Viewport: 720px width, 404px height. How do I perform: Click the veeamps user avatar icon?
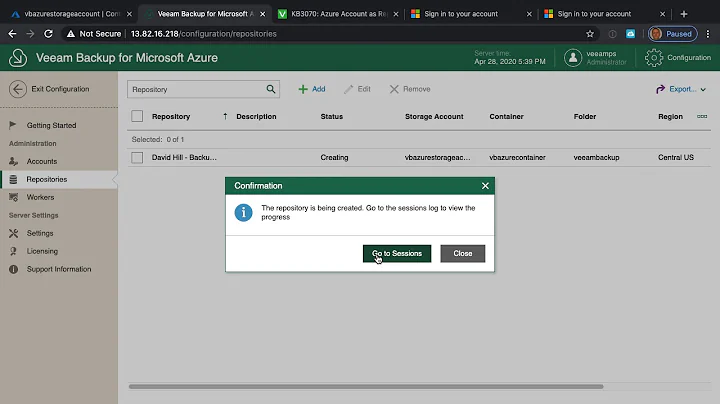tap(573, 58)
